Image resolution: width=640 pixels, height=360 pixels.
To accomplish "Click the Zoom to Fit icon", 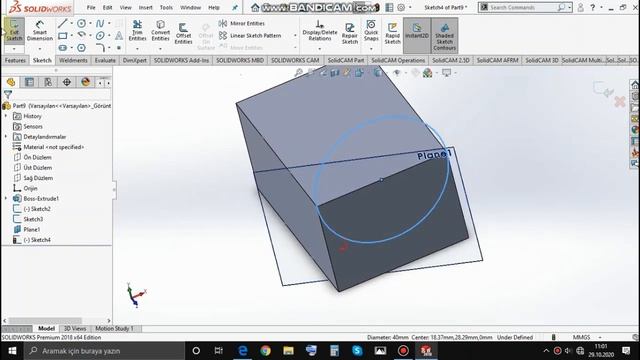I will click(x=299, y=73).
